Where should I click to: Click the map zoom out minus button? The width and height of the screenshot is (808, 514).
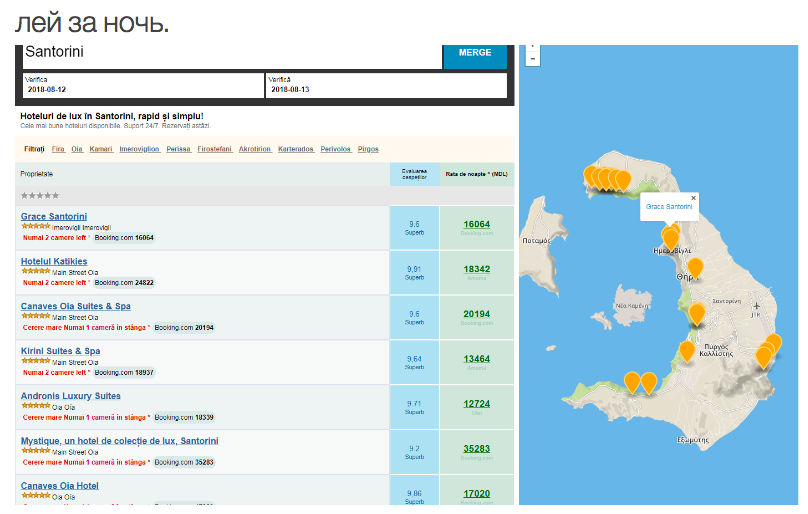pyautogui.click(x=533, y=59)
